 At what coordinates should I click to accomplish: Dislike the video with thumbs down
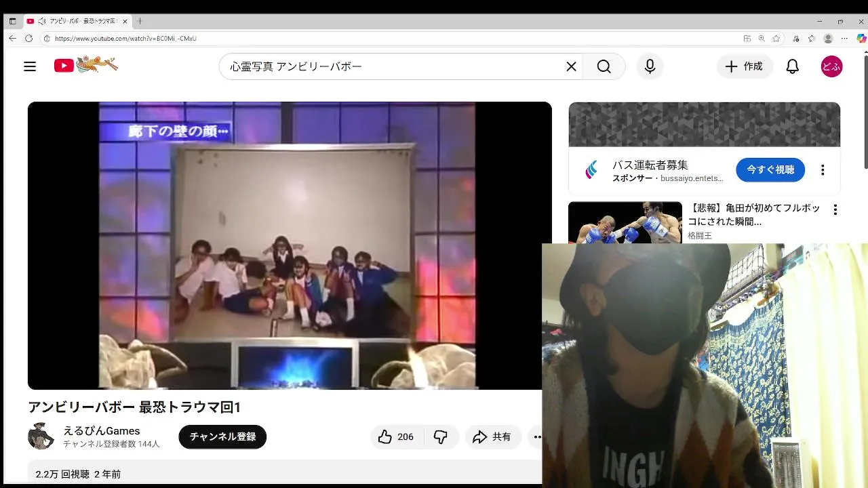point(441,436)
